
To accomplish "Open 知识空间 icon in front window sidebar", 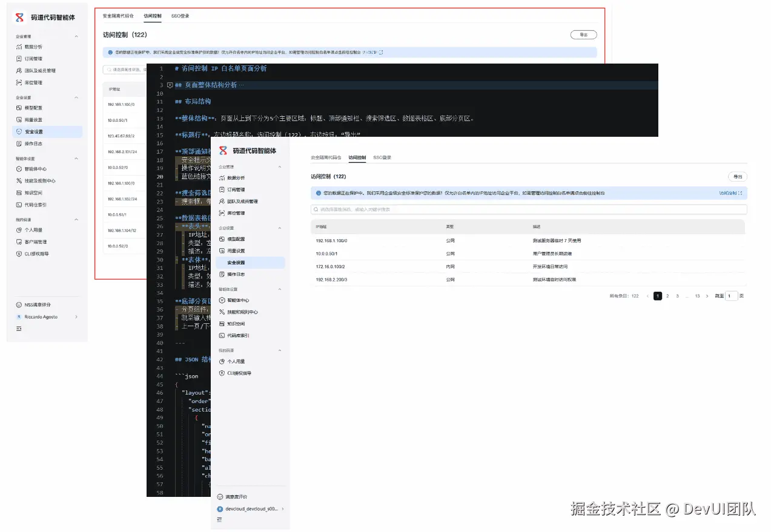I will [x=222, y=324].
